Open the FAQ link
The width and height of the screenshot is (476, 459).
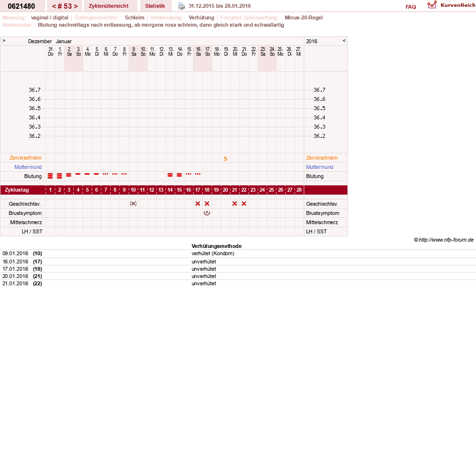pos(410,7)
